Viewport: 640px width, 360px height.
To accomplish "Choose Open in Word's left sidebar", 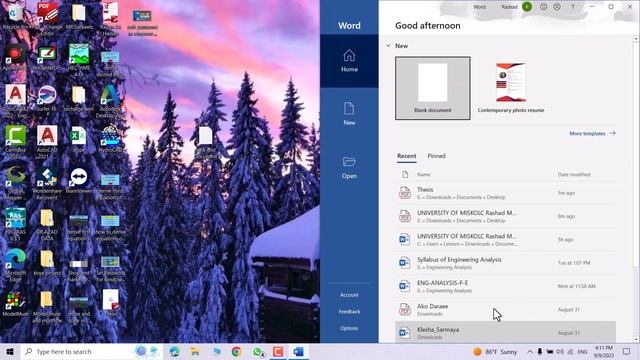I will coord(349,167).
